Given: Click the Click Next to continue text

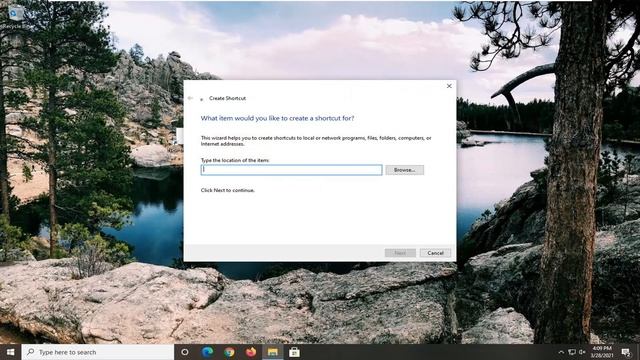Looking at the screenshot, I should tap(228, 190).
